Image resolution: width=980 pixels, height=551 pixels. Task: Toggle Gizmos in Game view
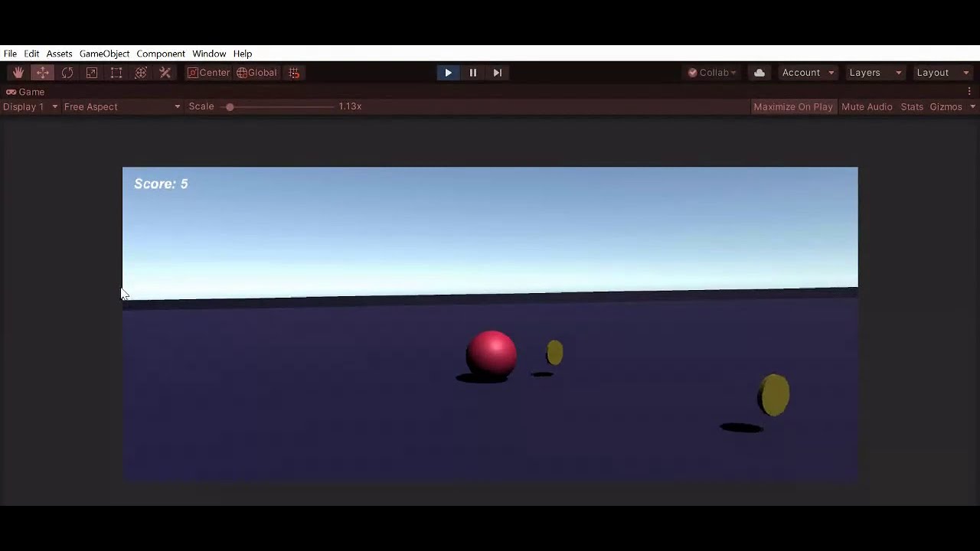946,106
